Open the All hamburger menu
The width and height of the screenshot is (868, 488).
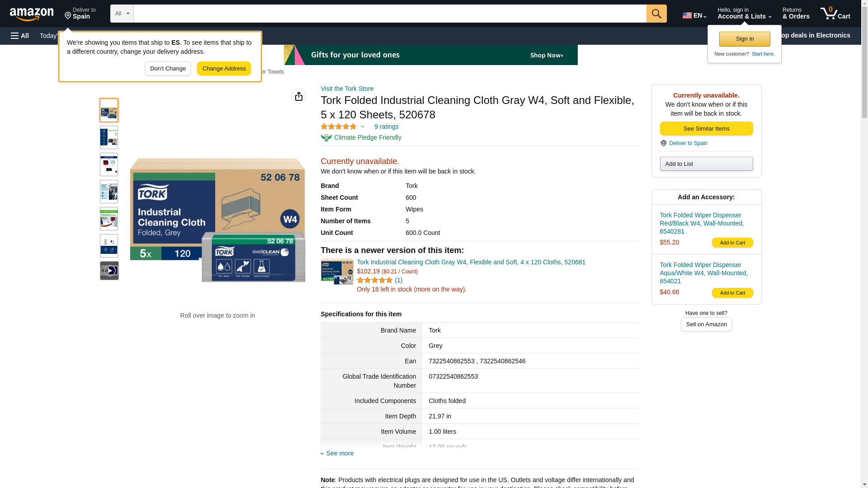click(20, 36)
